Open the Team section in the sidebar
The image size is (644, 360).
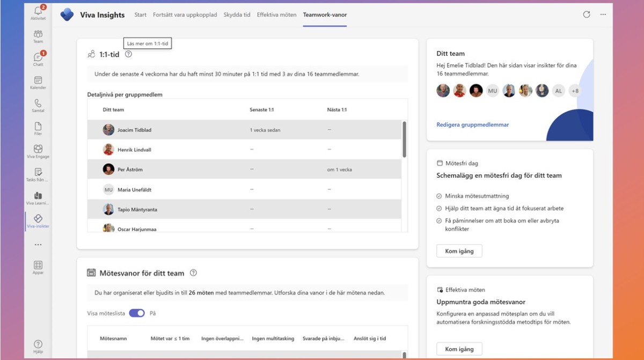[38, 36]
